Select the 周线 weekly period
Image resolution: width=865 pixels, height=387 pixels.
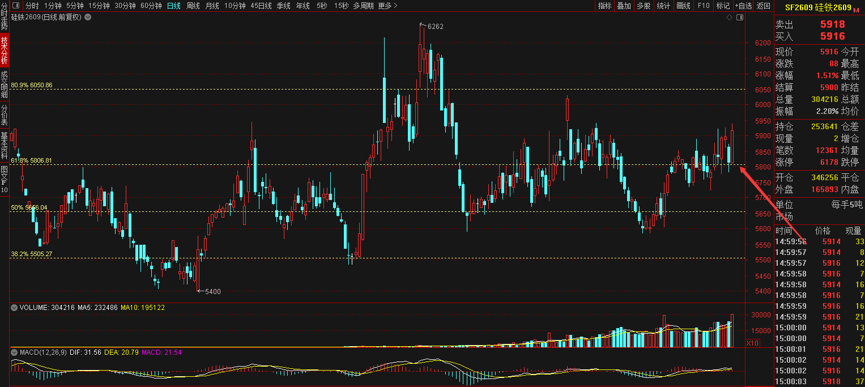(x=193, y=6)
